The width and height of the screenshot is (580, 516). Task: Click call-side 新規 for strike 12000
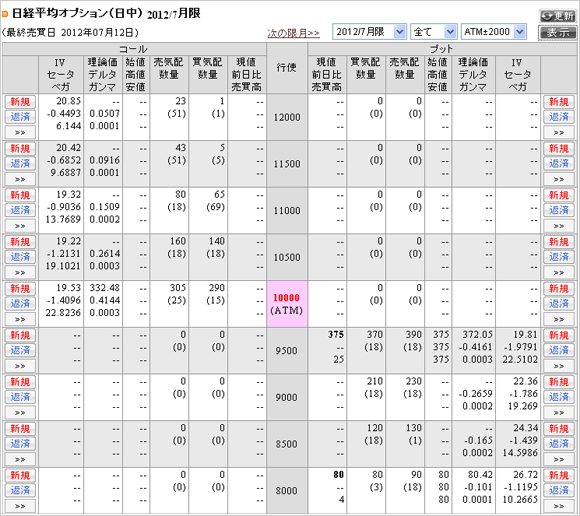[20, 102]
